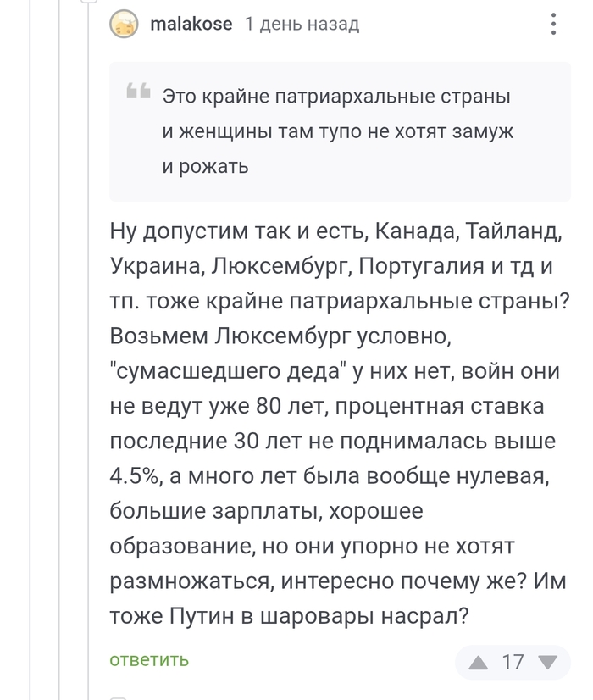Click the word "Украина" in the comment
This screenshot has height=700, width=593.
tap(157, 265)
